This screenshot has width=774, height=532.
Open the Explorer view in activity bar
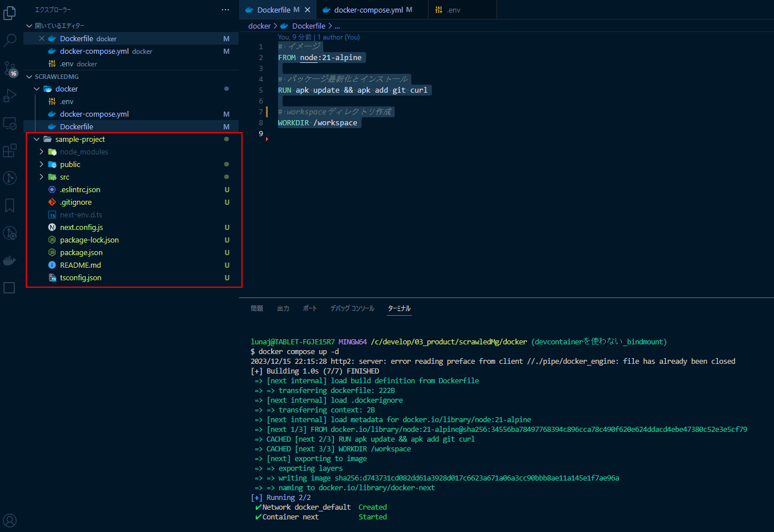(10, 13)
